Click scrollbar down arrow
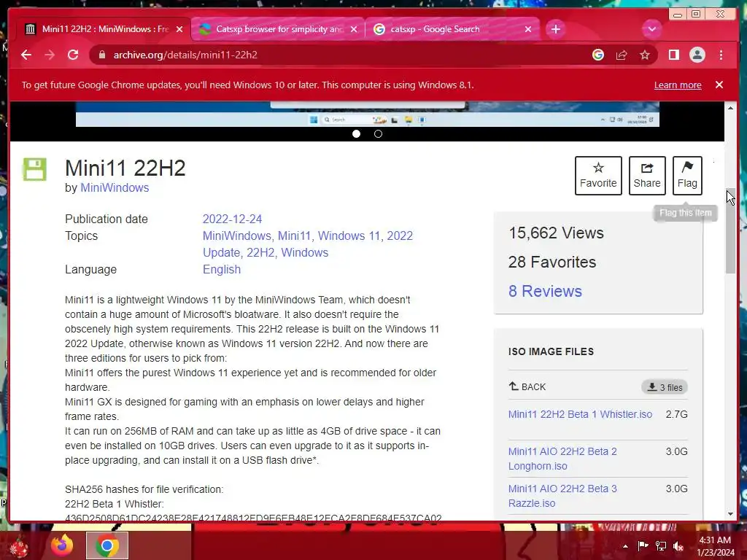This screenshot has height=560, width=747. click(730, 514)
